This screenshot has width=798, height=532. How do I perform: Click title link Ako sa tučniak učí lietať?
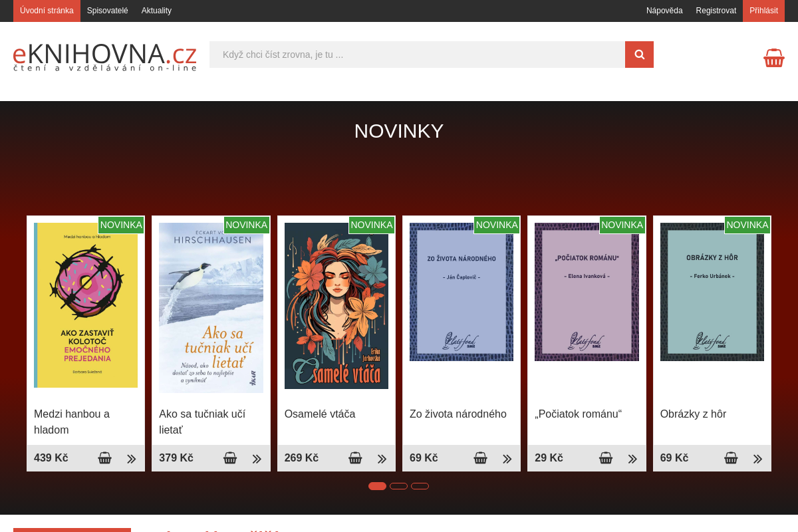click(x=202, y=422)
